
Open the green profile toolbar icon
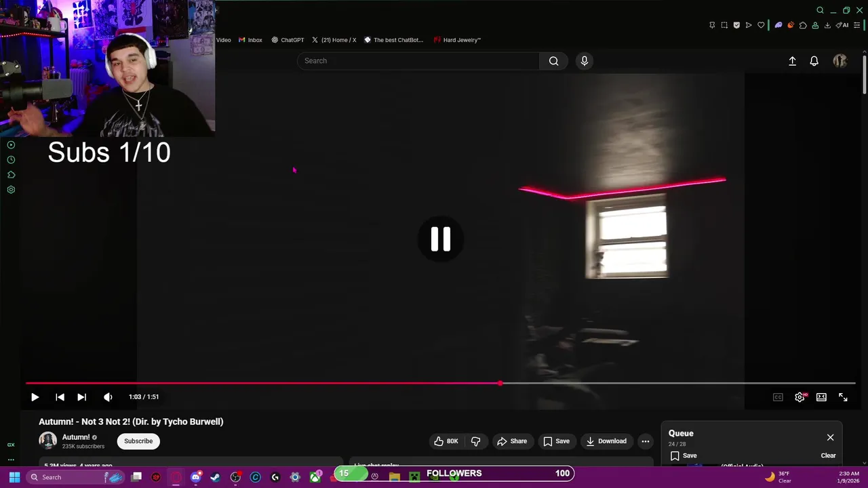tap(815, 25)
